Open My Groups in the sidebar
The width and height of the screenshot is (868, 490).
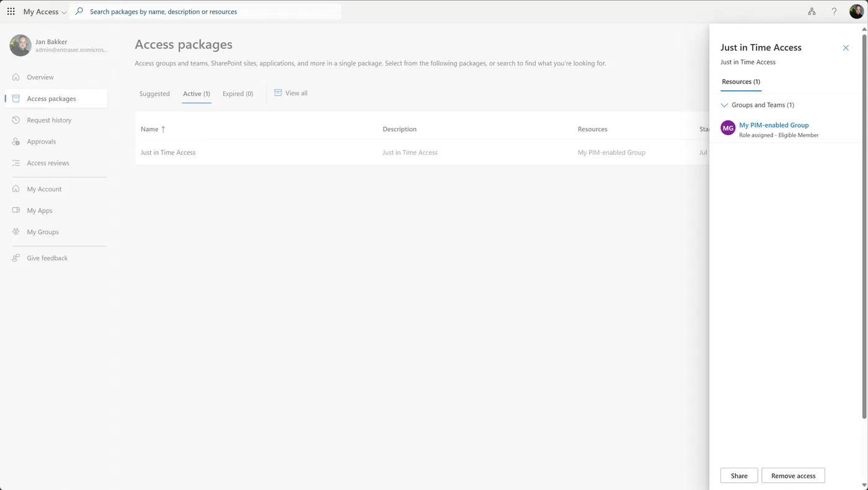click(43, 232)
